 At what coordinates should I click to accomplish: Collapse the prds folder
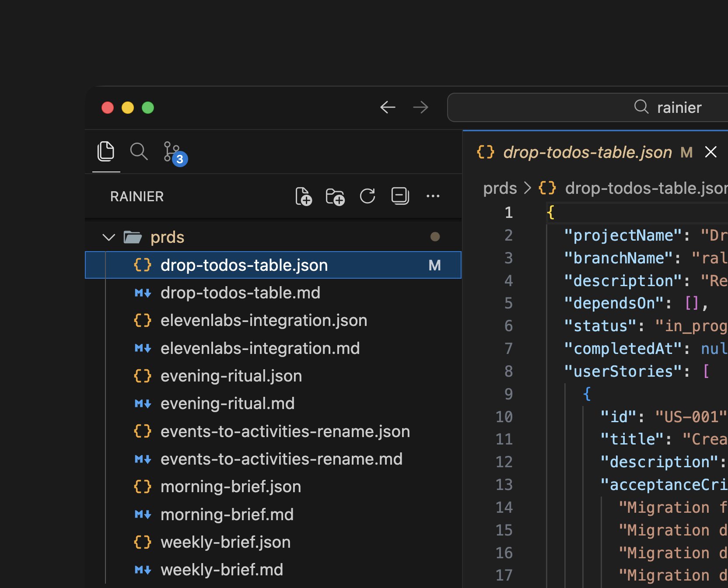[x=108, y=237]
